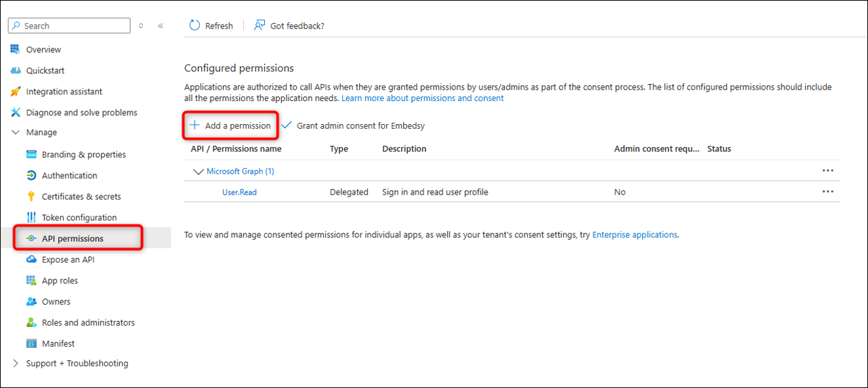Open the Overview menu item

[x=43, y=50]
